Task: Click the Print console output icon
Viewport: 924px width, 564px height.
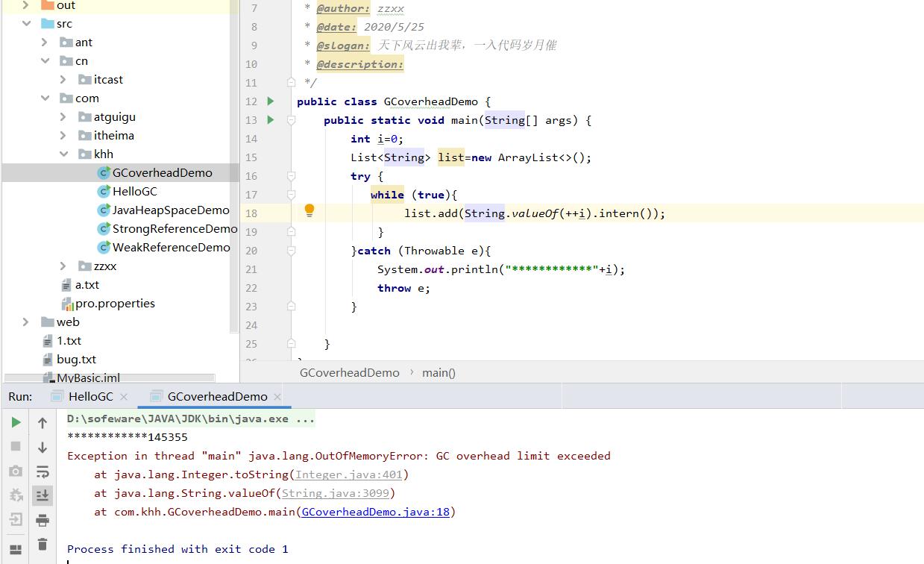Action: [43, 520]
